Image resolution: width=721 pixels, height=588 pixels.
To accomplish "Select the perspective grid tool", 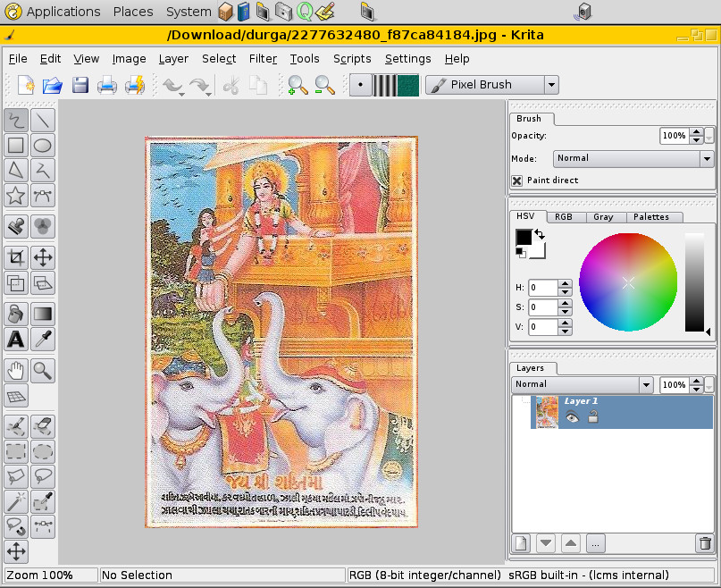I will pyautogui.click(x=16, y=396).
